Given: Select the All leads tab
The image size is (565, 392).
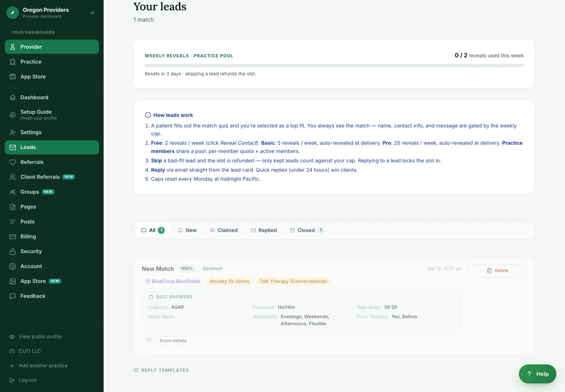Looking at the screenshot, I should (x=153, y=230).
